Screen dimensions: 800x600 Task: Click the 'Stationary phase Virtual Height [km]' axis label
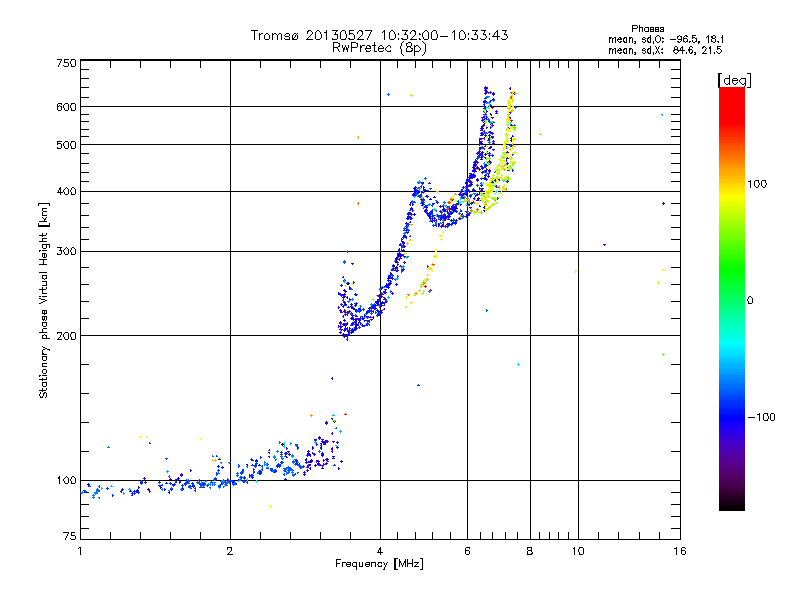(x=43, y=300)
